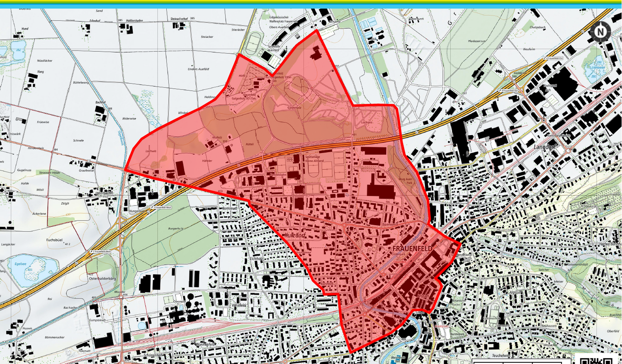Click the Wannenfeld label at the bottom
622x364 pixels.
205,345
